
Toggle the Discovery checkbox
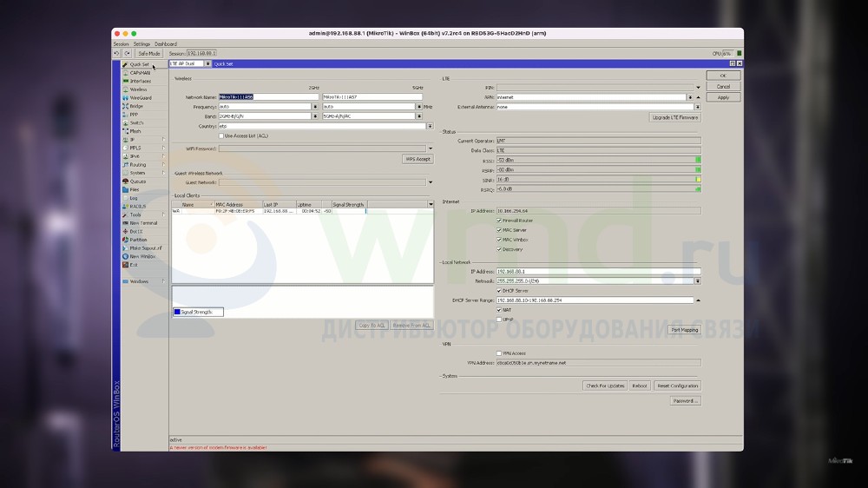click(499, 249)
